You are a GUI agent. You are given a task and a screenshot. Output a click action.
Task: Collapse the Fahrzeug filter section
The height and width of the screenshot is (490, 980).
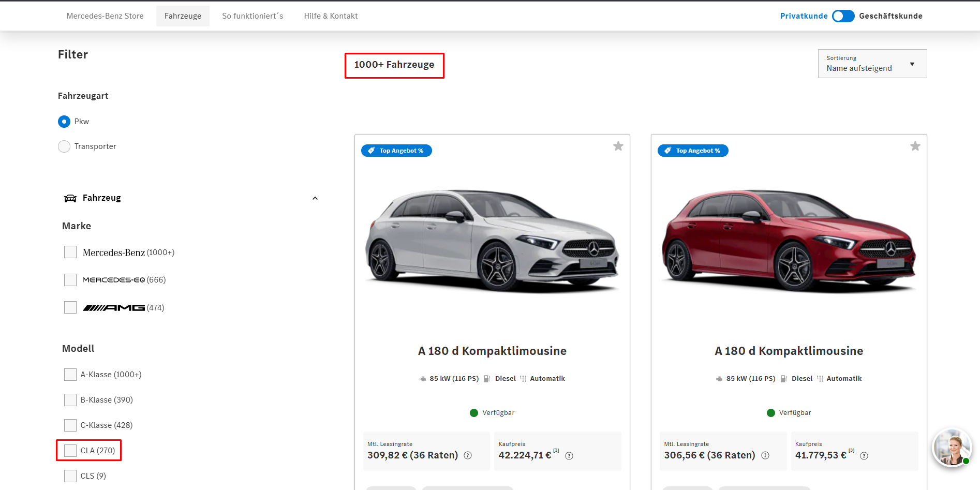(x=315, y=198)
